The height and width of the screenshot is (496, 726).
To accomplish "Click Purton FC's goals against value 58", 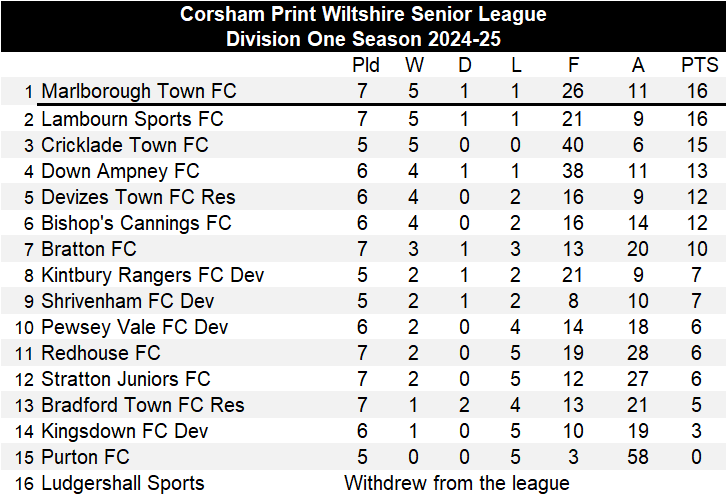I will click(x=638, y=457).
